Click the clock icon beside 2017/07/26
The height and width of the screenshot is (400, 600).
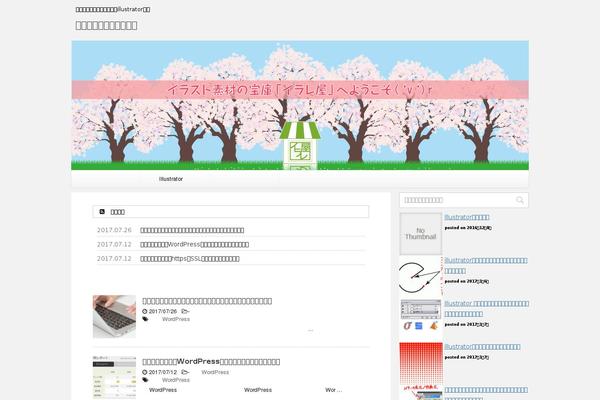click(x=145, y=311)
